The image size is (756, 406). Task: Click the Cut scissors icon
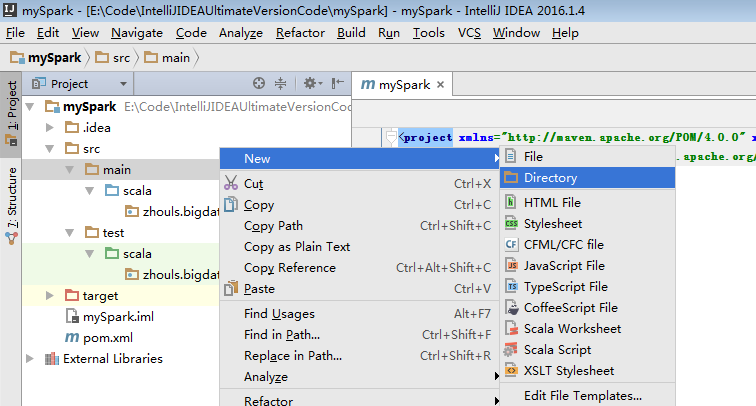[x=231, y=183]
